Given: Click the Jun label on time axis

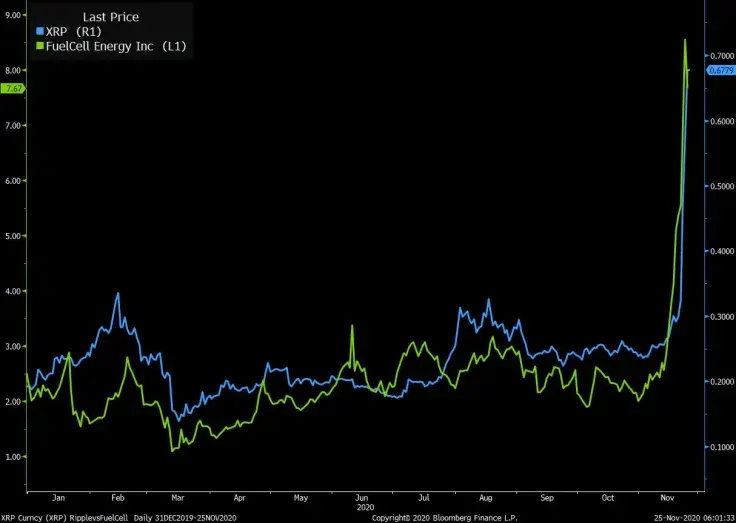Looking at the screenshot, I should tap(362, 497).
